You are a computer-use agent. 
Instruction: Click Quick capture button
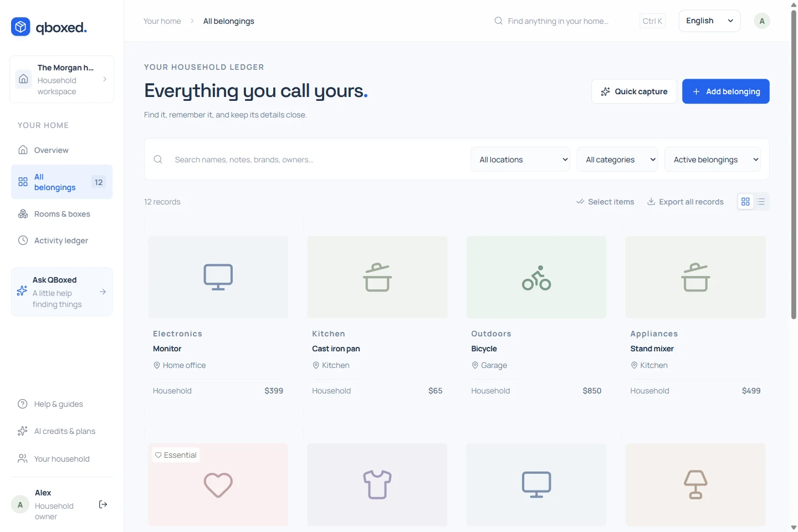tap(634, 91)
